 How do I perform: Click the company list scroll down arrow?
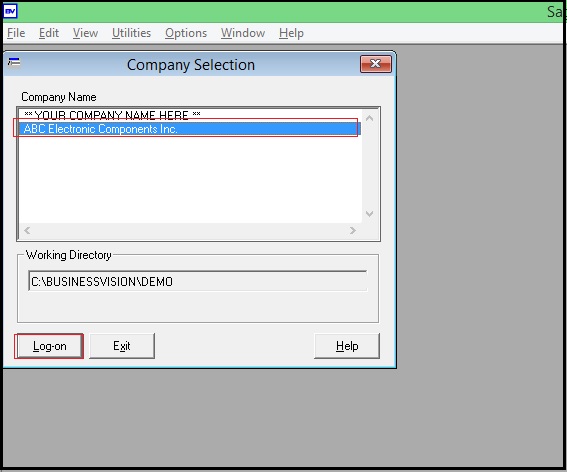[370, 214]
